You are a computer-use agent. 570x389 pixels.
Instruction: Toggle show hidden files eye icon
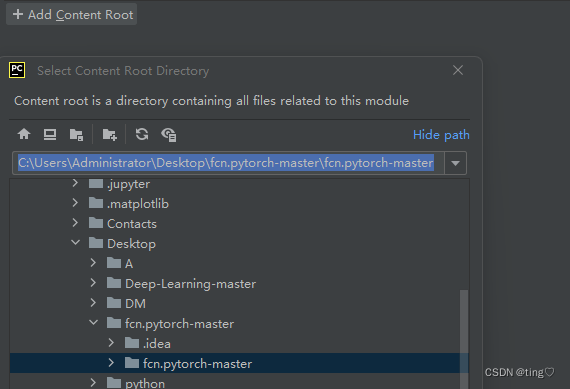click(169, 135)
